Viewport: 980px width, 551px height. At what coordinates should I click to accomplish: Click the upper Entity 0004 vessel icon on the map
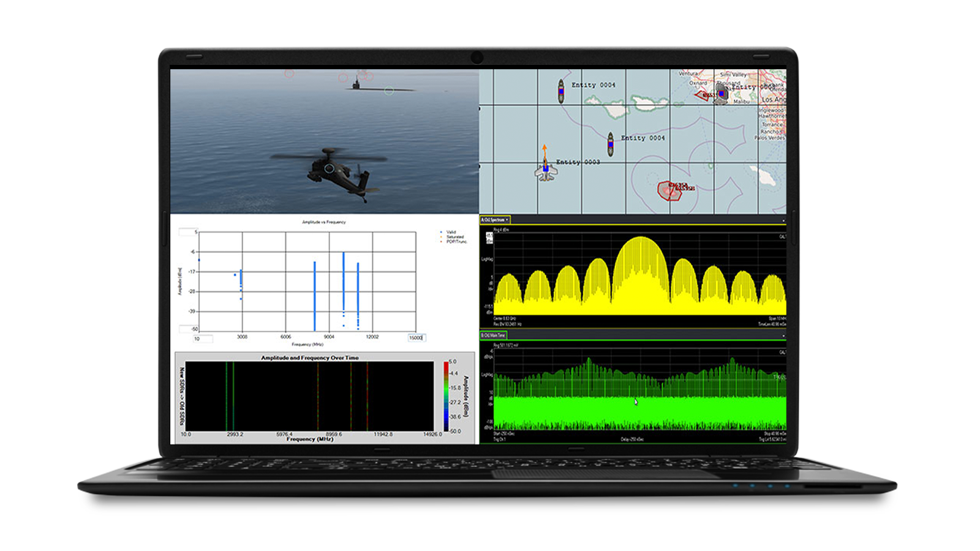click(560, 92)
